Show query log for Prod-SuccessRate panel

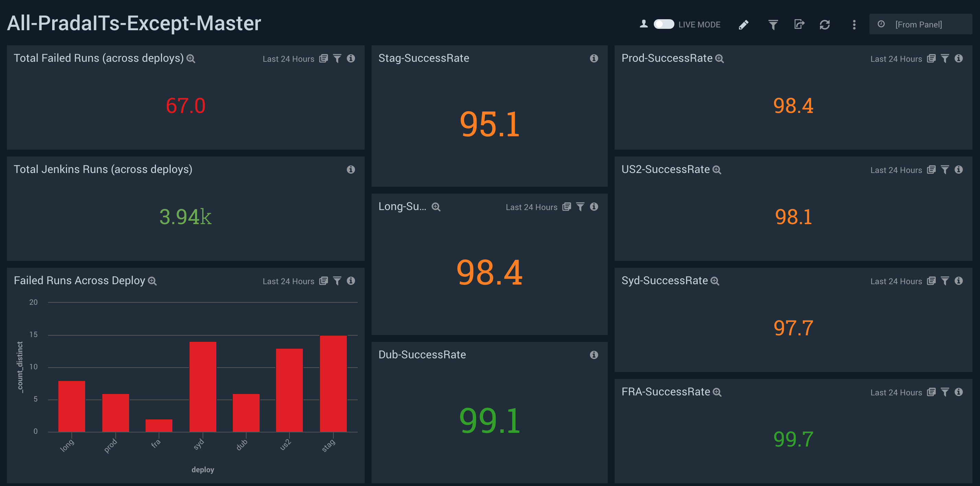tap(931, 59)
